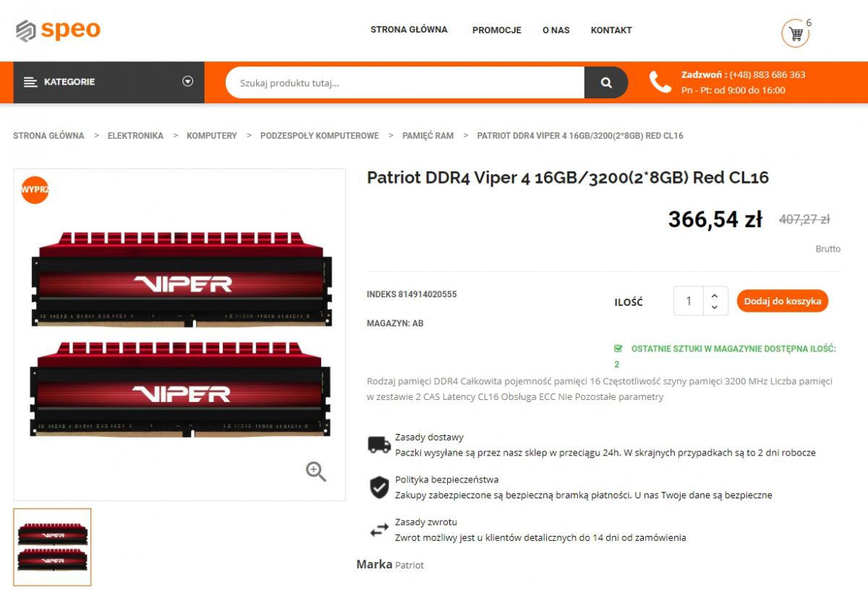The image size is (868, 601).
Task: Select the Viper RAM thumbnail image
Action: coord(53,547)
